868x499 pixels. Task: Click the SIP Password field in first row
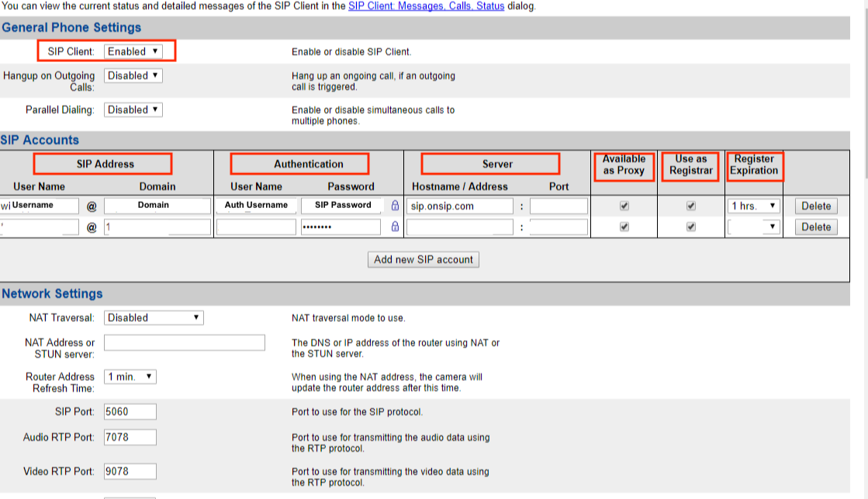click(x=341, y=206)
